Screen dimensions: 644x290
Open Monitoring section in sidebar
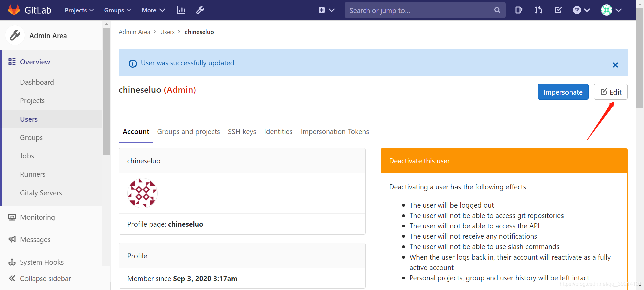tap(32, 217)
